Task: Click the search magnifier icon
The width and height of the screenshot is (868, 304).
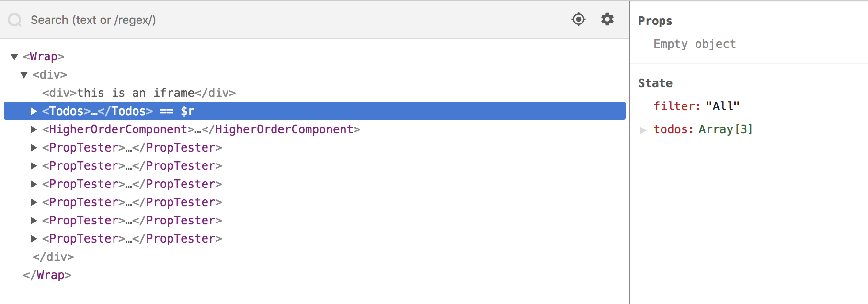Action: 14,20
